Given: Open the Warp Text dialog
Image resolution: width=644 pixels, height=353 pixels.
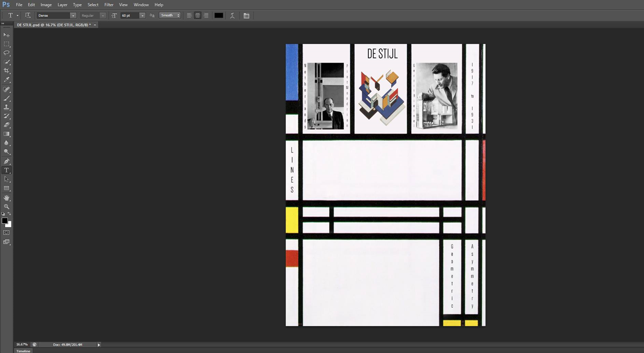Looking at the screenshot, I should point(232,15).
